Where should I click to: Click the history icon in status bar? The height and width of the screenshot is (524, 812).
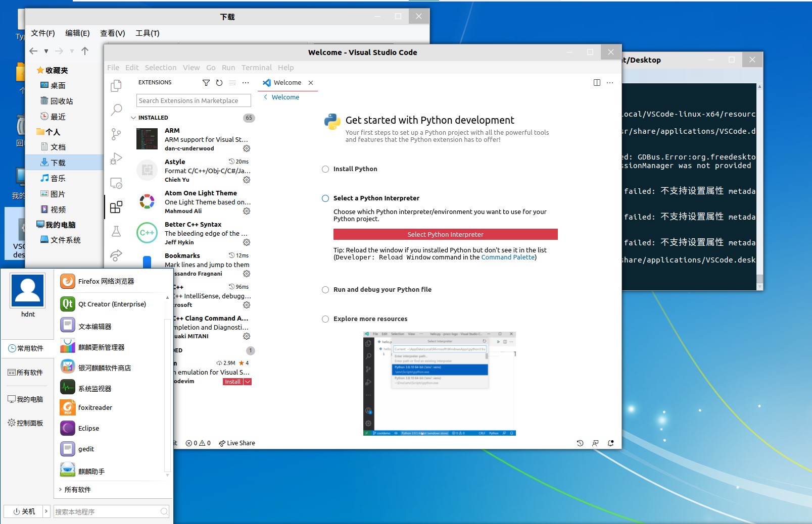[580, 443]
